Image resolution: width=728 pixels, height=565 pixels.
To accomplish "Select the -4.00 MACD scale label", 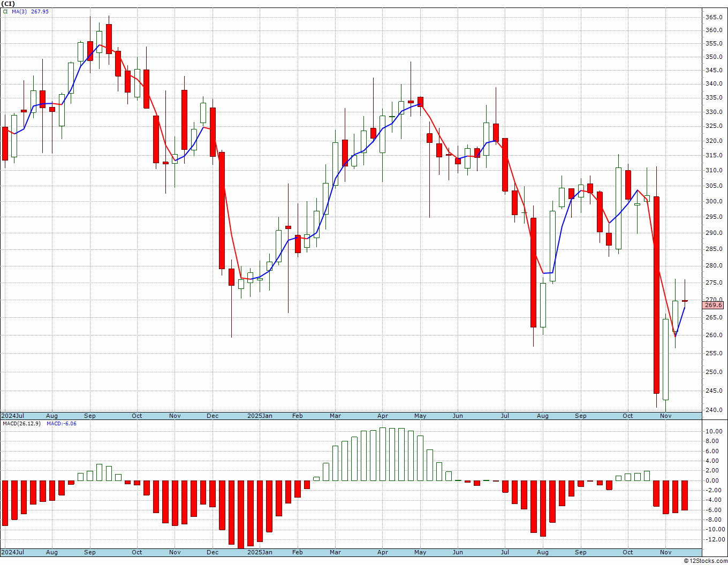I will (x=714, y=500).
